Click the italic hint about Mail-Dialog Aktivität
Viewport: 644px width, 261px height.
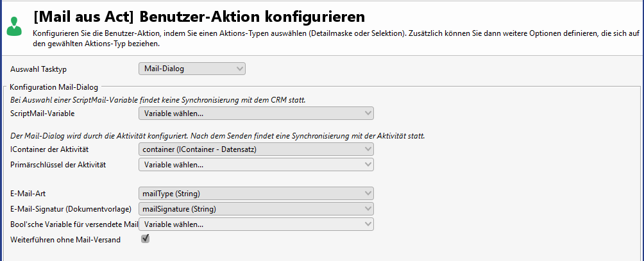tap(218, 136)
